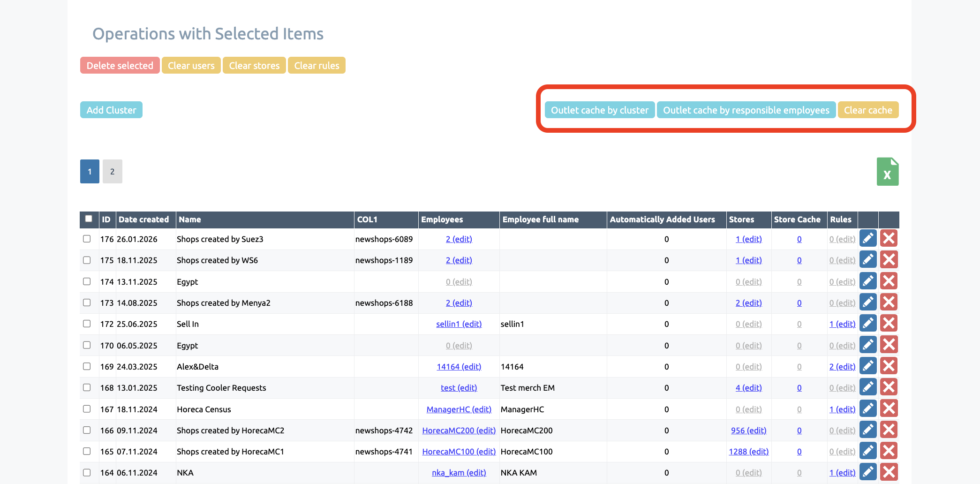Click the red delete icon for cluster 175
The width and height of the screenshot is (980, 484).
(889, 260)
